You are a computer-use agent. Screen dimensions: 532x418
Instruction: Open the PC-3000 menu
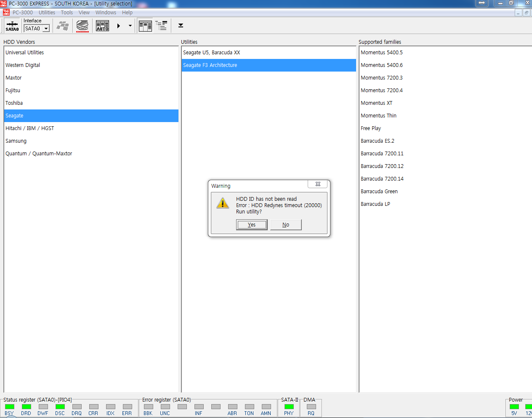[23, 13]
